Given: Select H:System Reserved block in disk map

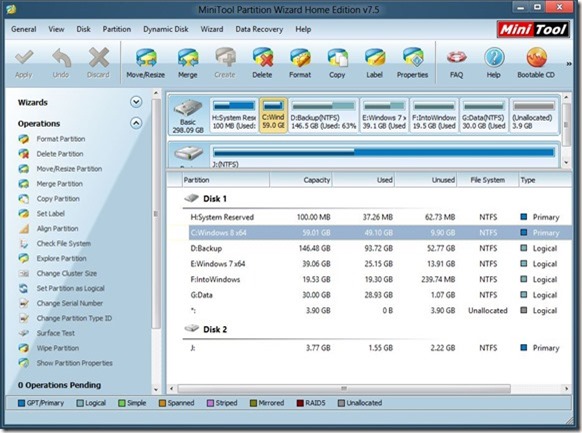Looking at the screenshot, I should [x=234, y=115].
